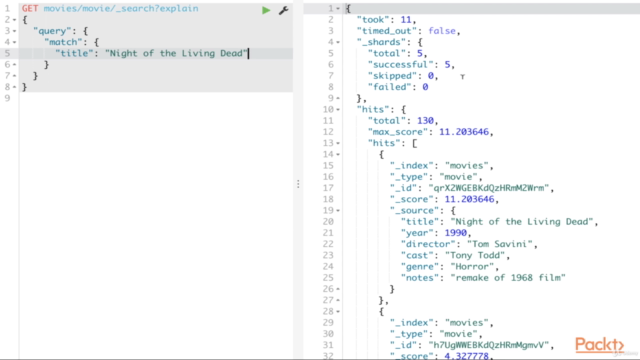Click "genre": "Horror" line
640x360 pixels.
click(x=450, y=267)
